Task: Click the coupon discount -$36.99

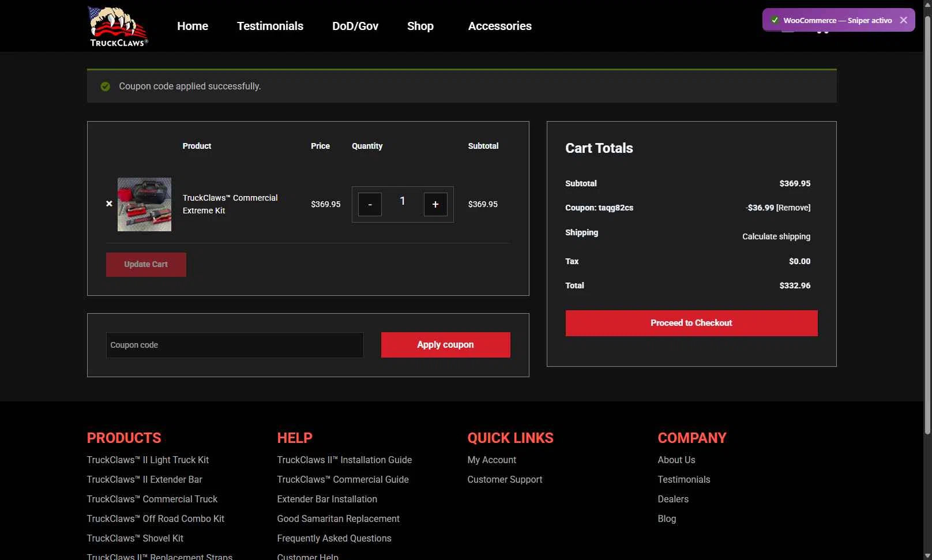Action: 760,208
